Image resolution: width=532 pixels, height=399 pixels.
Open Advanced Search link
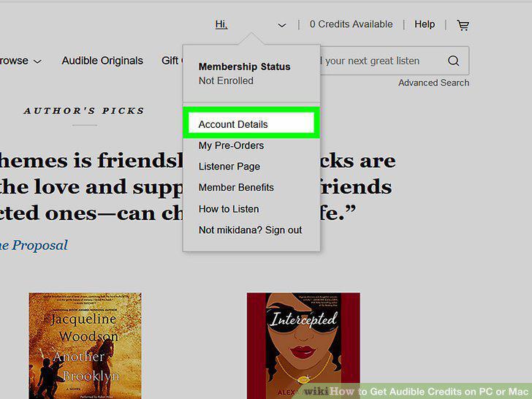433,83
